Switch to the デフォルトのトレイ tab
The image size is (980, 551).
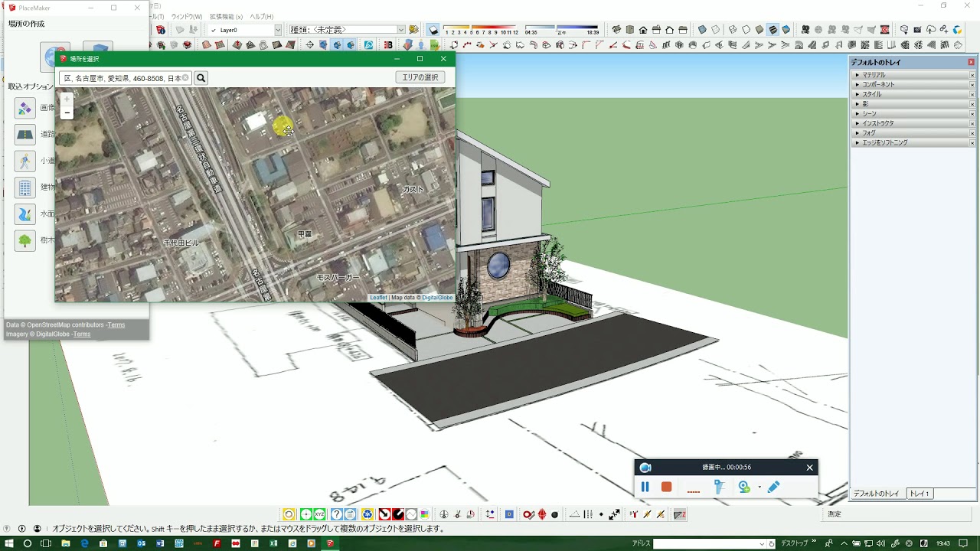point(877,494)
